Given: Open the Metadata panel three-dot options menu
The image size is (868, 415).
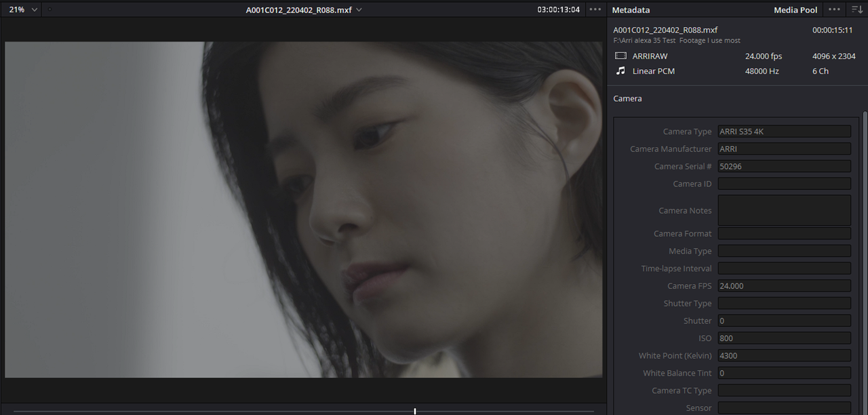Looking at the screenshot, I should click(834, 9).
